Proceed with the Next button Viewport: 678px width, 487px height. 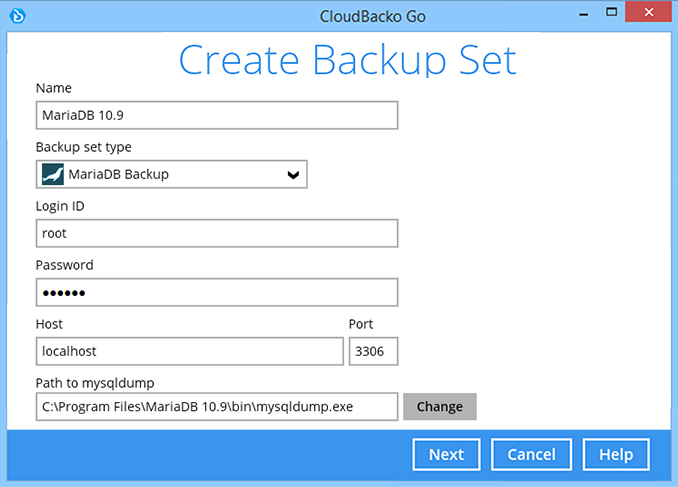(446, 455)
